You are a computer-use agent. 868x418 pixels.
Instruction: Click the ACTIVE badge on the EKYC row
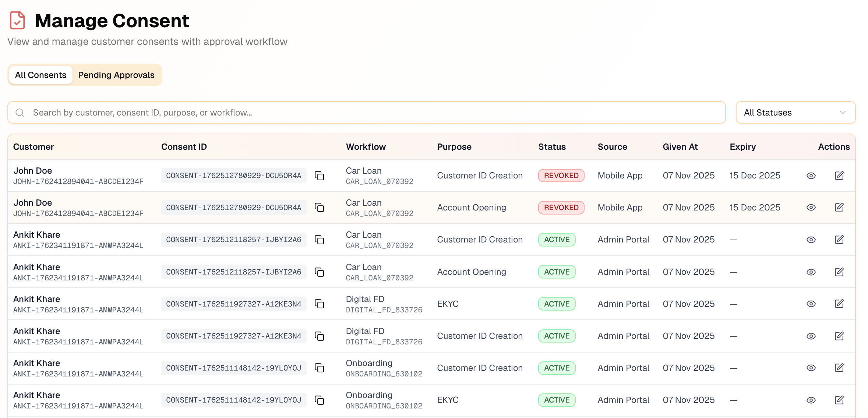[557, 304]
